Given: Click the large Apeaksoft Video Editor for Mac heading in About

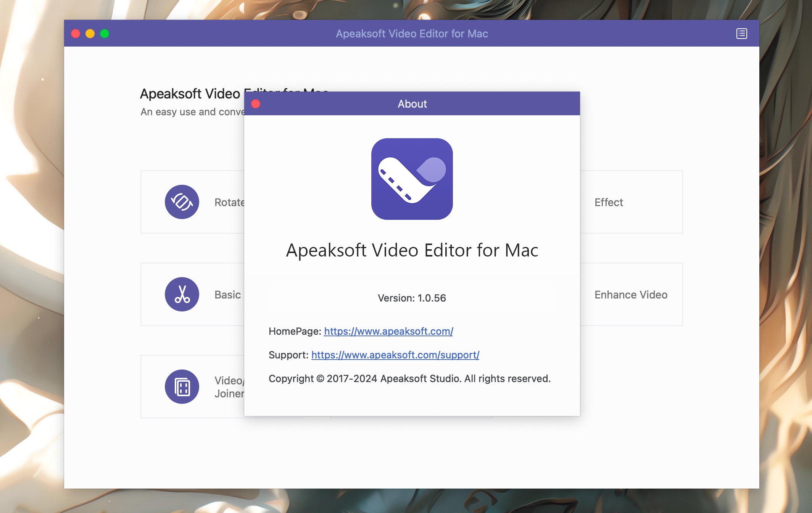Looking at the screenshot, I should [x=412, y=250].
